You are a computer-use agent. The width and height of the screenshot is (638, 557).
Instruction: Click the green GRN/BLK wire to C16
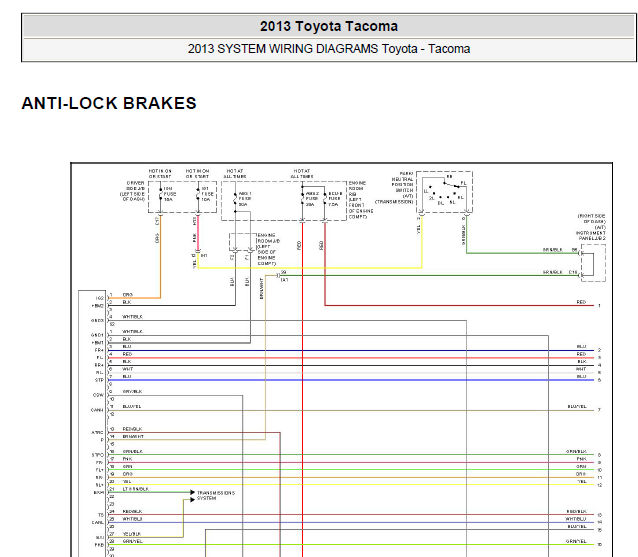point(429,275)
